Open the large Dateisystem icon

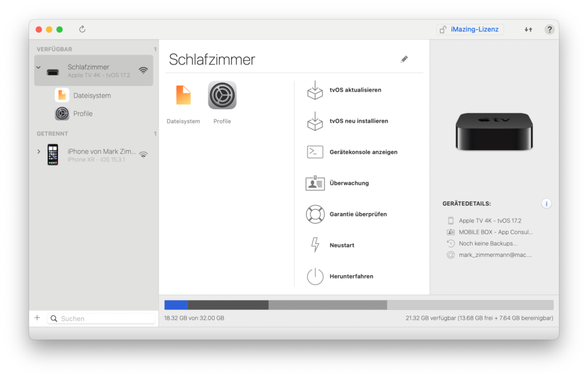(x=183, y=95)
